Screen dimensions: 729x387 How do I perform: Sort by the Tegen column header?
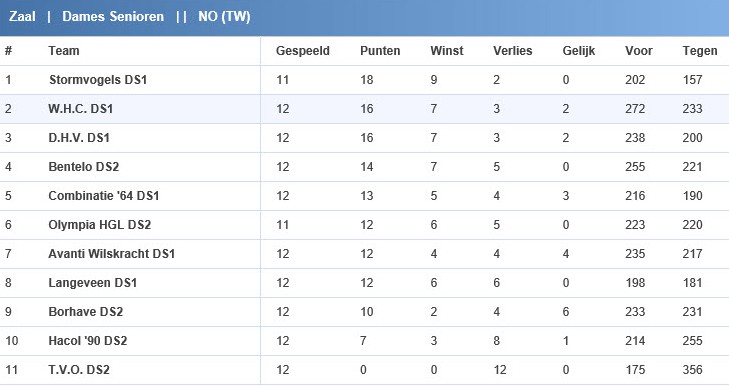point(700,51)
